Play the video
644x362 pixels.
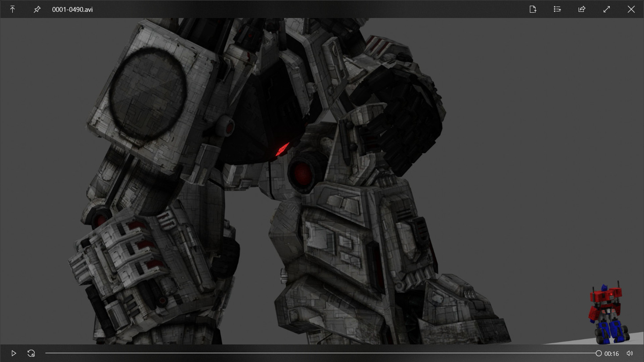pos(14,353)
